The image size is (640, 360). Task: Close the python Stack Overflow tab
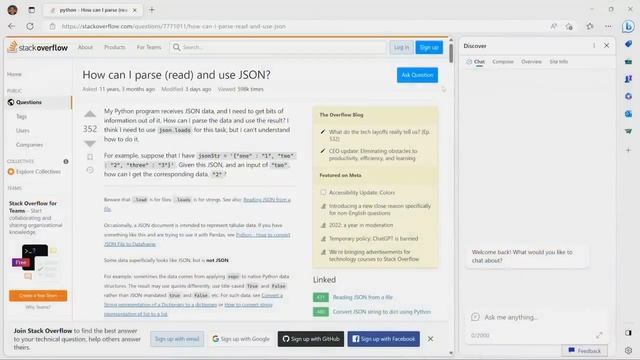point(135,10)
